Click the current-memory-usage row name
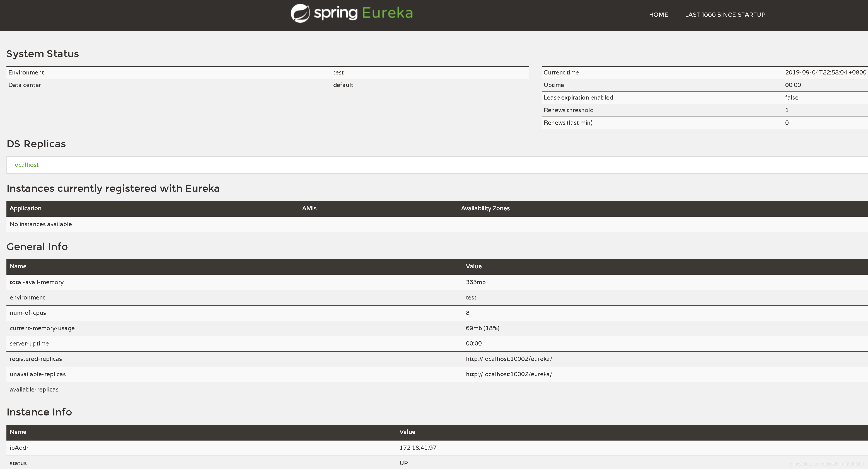Screen dimensions: 868x469 click(42, 328)
